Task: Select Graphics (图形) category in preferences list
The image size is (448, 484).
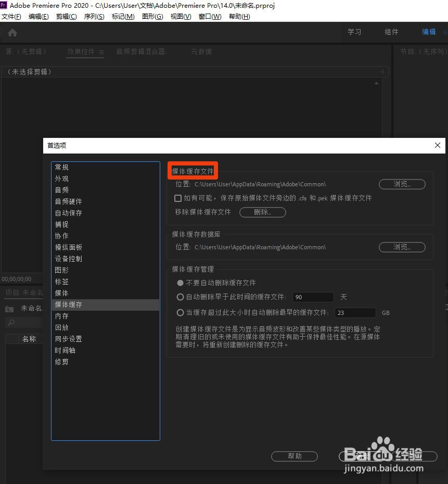Action: pyautogui.click(x=106, y=270)
